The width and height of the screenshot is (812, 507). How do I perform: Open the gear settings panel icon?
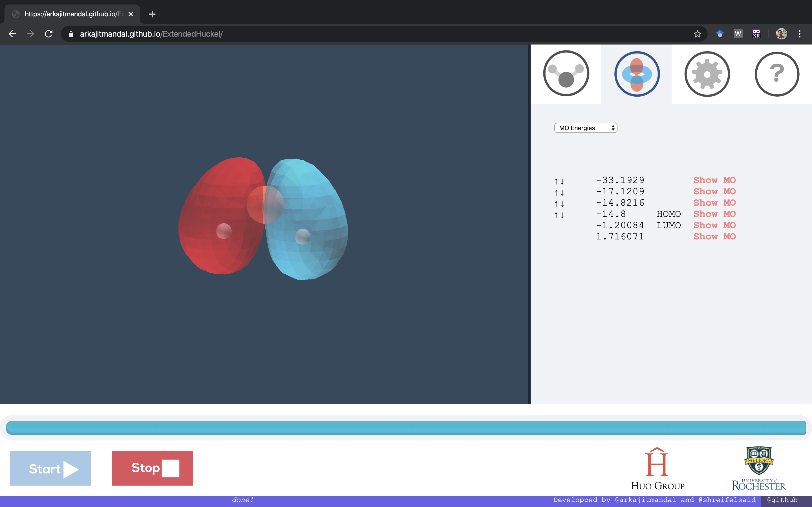pyautogui.click(x=707, y=74)
